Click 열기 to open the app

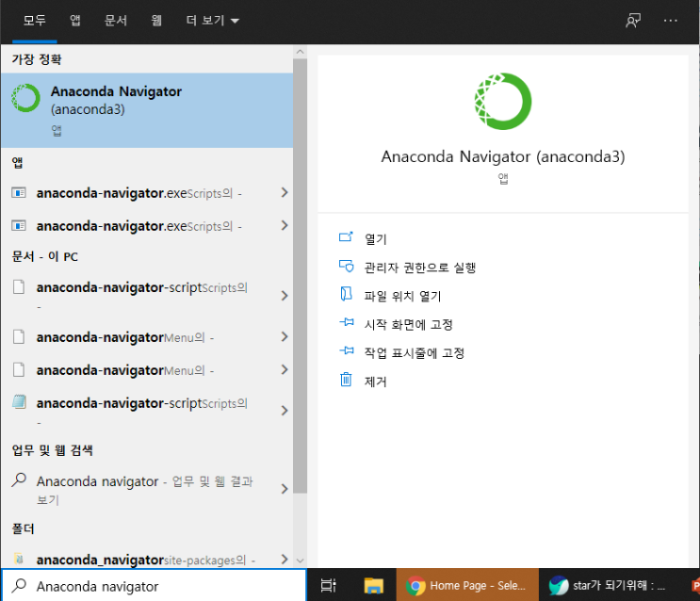(x=376, y=239)
